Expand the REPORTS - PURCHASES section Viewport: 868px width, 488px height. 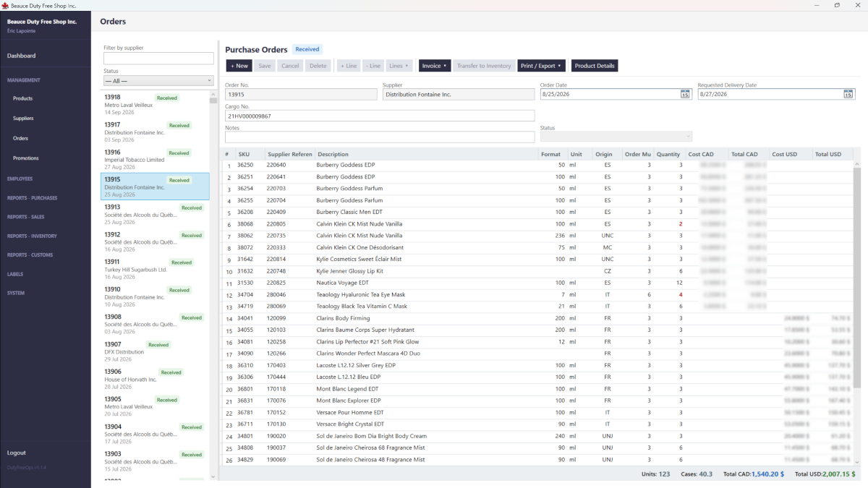32,198
